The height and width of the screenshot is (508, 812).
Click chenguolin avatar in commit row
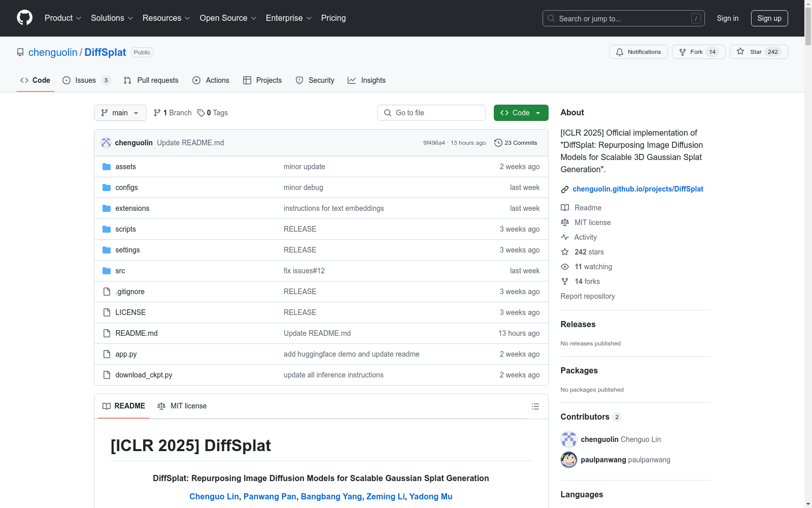coord(106,143)
